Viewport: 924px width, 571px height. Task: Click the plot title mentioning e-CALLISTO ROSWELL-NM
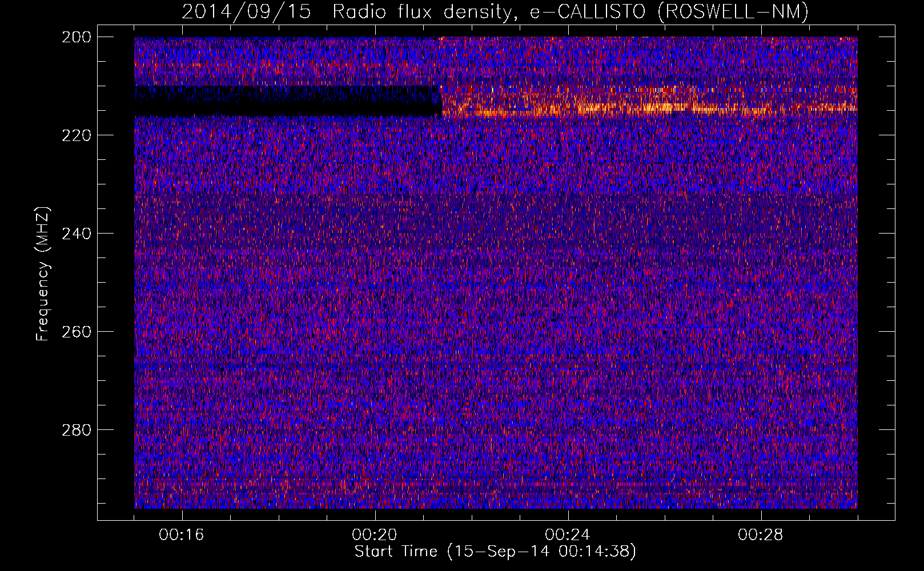(495, 11)
